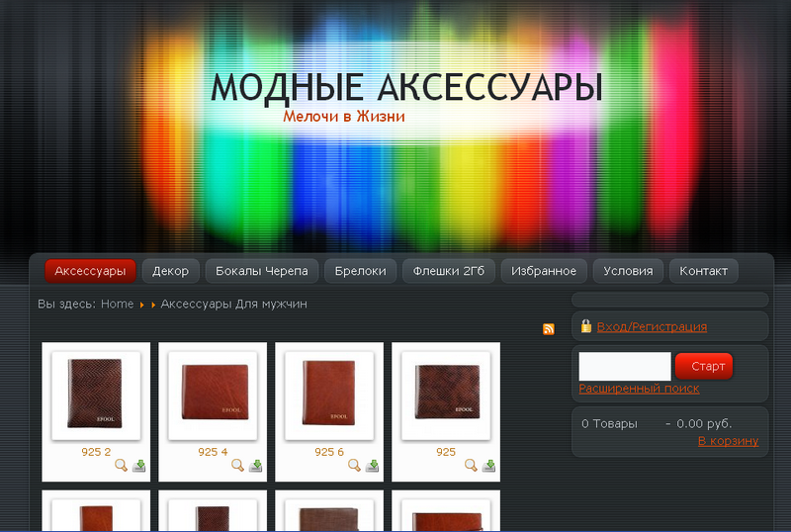The width and height of the screenshot is (791, 532).
Task: Open the Избранное menu tab
Action: coord(544,271)
